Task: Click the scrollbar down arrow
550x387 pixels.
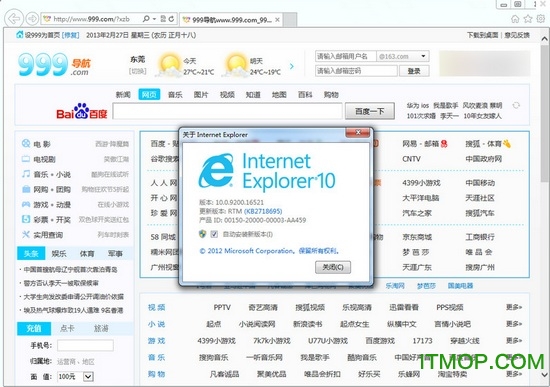Action: (x=545, y=374)
